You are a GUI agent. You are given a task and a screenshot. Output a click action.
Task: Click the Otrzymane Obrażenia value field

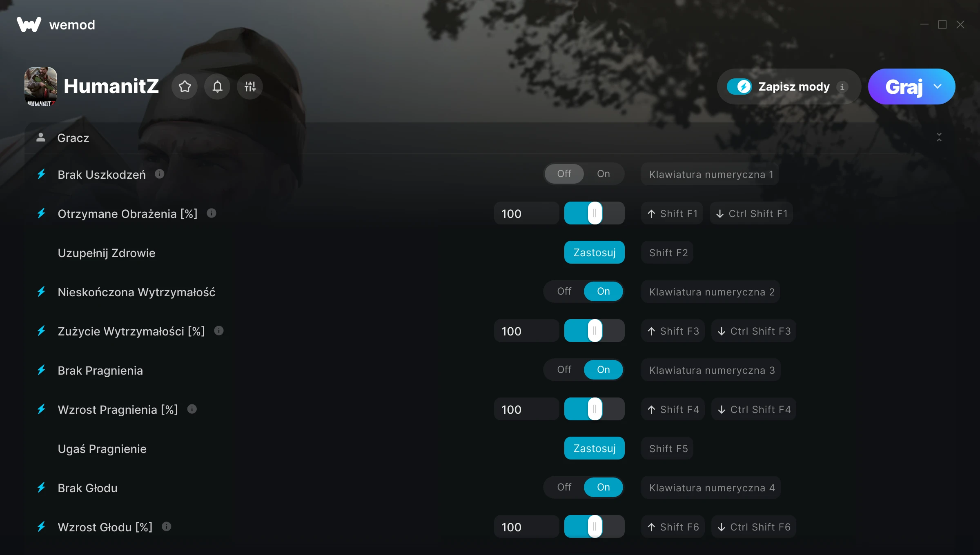click(527, 213)
